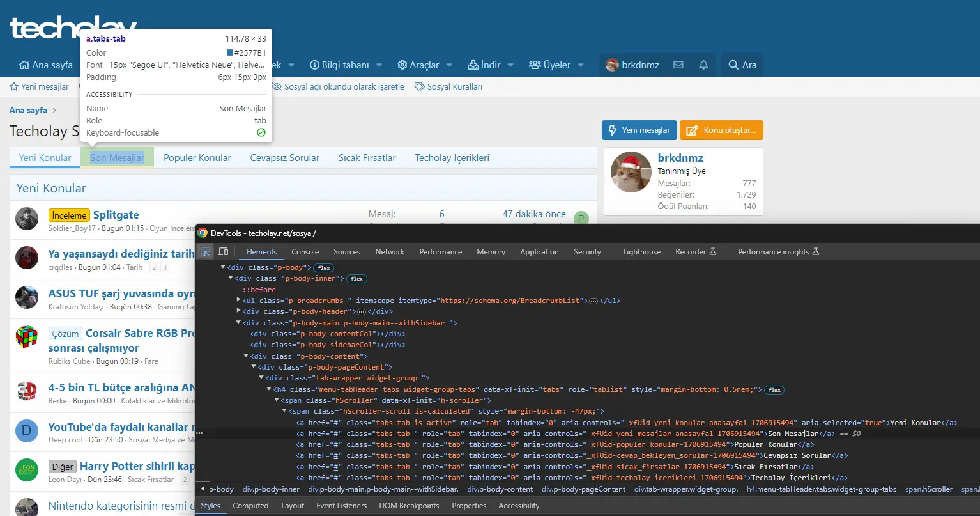Image resolution: width=980 pixels, height=516 pixels.
Task: Click the three-dot gutter on selected DOM row
Action: 199,434
